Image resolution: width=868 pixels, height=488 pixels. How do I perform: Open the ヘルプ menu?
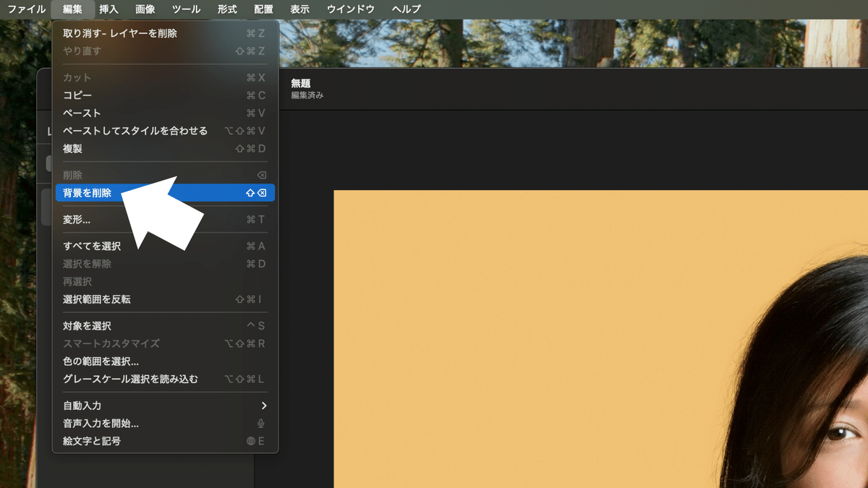point(407,9)
